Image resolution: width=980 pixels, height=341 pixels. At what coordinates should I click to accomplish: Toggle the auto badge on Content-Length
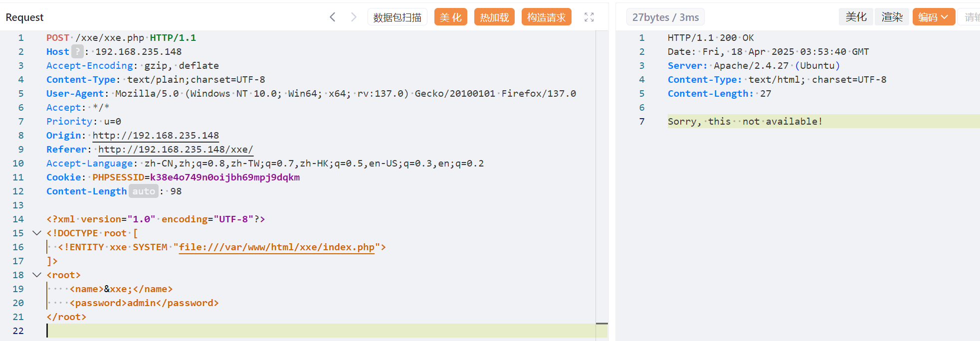[144, 191]
